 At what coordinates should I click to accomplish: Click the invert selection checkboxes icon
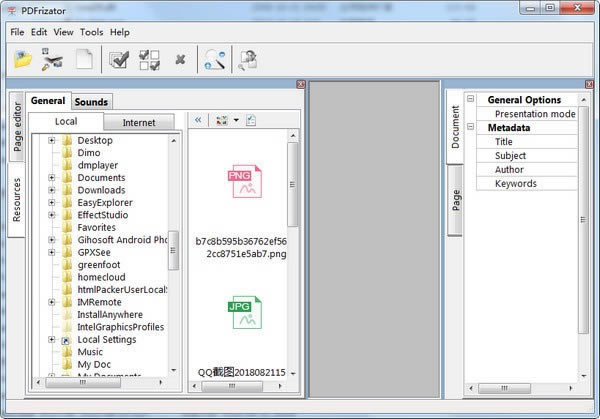(149, 60)
